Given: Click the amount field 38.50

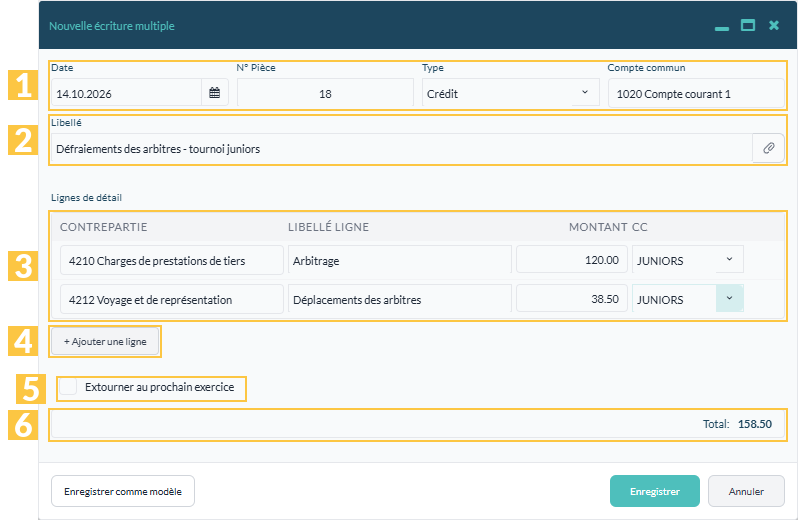Looking at the screenshot, I should pyautogui.click(x=572, y=299).
